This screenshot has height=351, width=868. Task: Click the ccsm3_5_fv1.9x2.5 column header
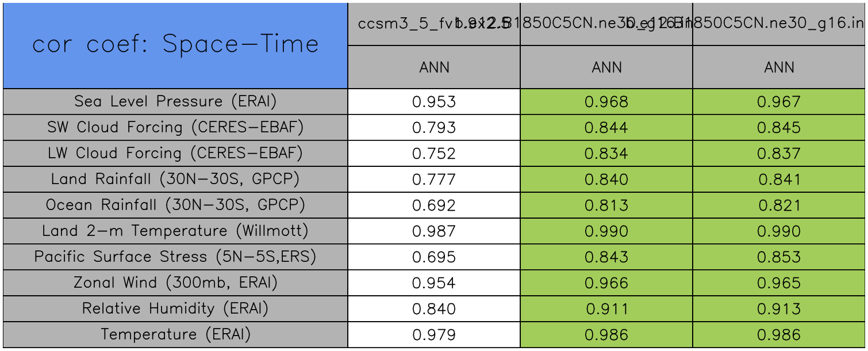pos(402,24)
